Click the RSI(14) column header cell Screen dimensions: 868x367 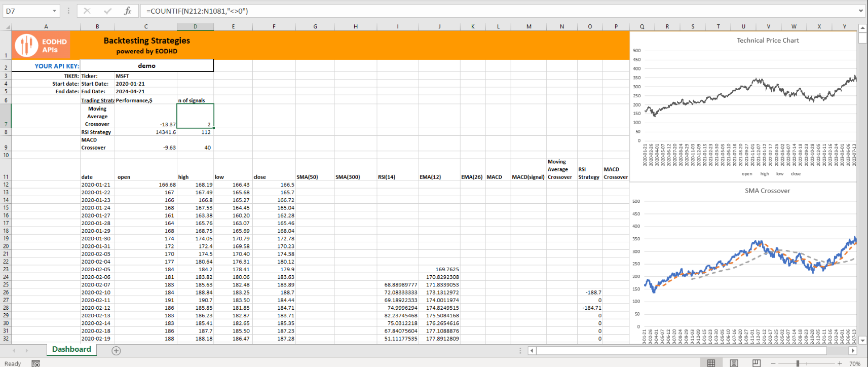tap(397, 169)
